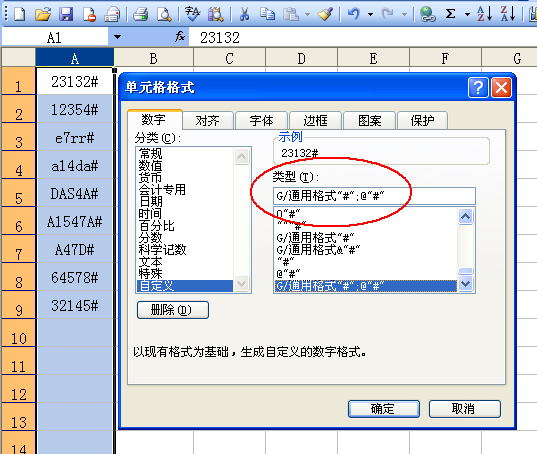Open the Undo history dropdown arrow
537x454 pixels.
pyautogui.click(x=370, y=14)
